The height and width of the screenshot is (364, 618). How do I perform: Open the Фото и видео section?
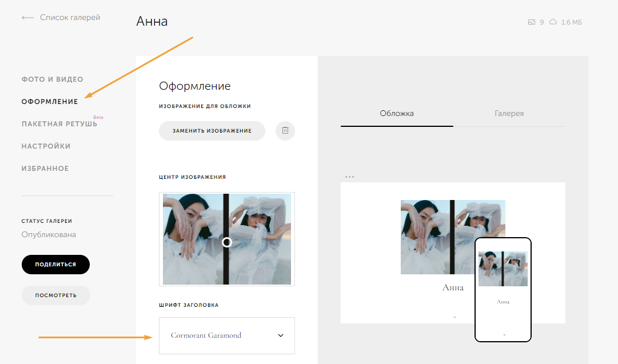53,79
